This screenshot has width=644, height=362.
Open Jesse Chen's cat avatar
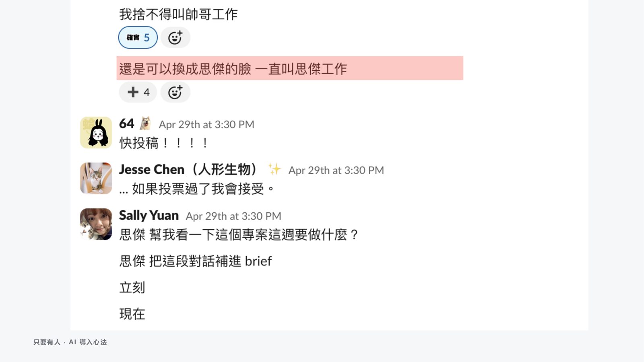(96, 178)
